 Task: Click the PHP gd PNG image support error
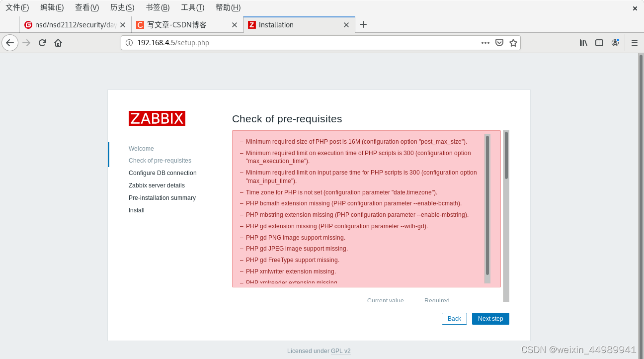[x=296, y=238]
